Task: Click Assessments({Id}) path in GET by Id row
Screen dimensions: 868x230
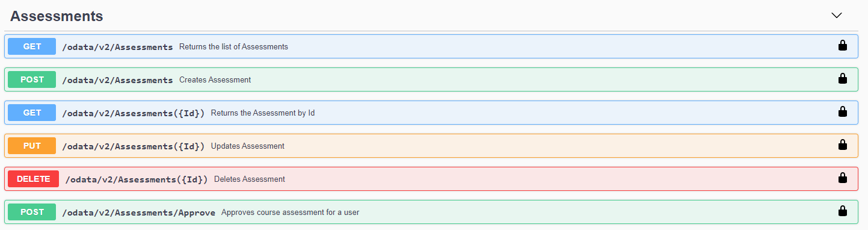Action: coord(134,113)
